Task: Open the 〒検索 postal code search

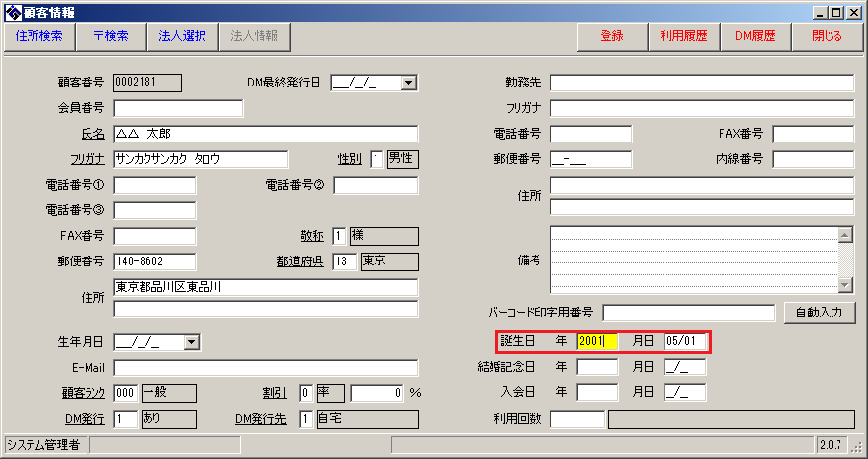Action: (x=111, y=36)
